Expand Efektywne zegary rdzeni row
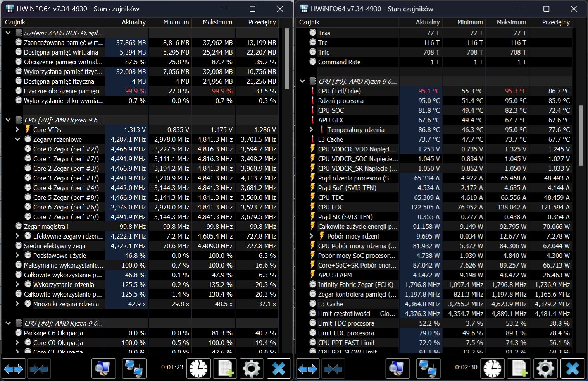Viewport: 588px width, 381px height. click(x=17, y=236)
